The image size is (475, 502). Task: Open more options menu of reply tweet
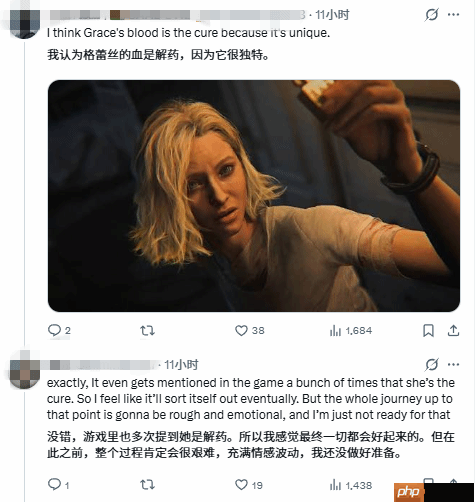tap(453, 364)
